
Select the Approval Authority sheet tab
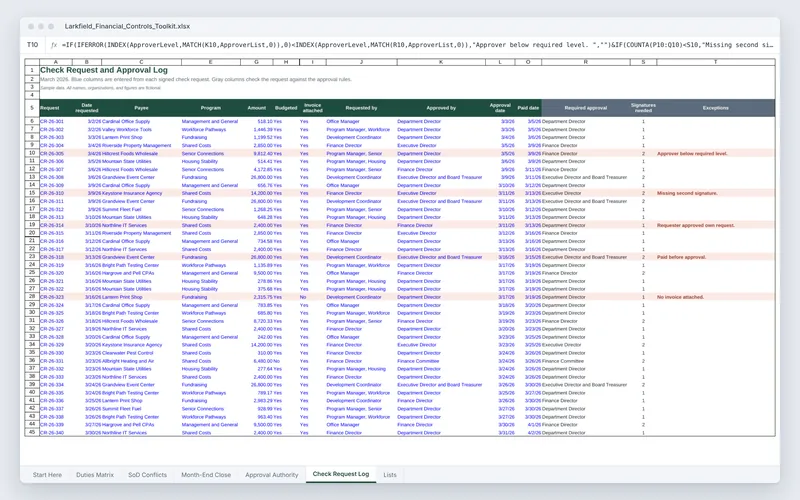(x=271, y=474)
